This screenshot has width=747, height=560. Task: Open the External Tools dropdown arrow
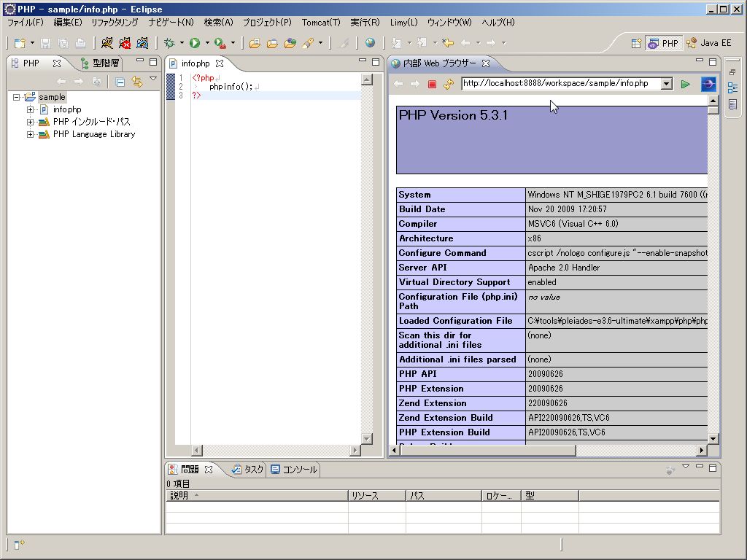pos(233,43)
